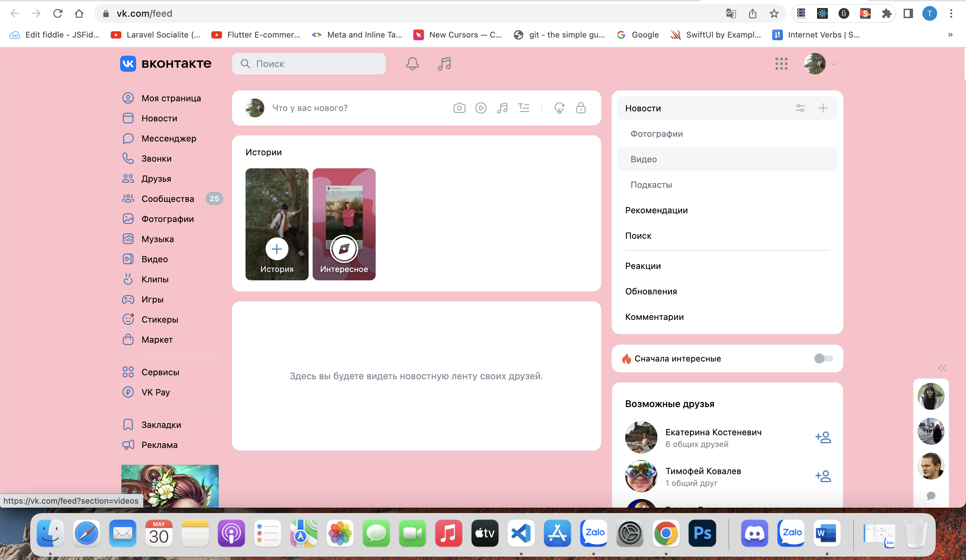The image size is (966, 560).
Task: Go to Друзья section
Action: (x=156, y=179)
